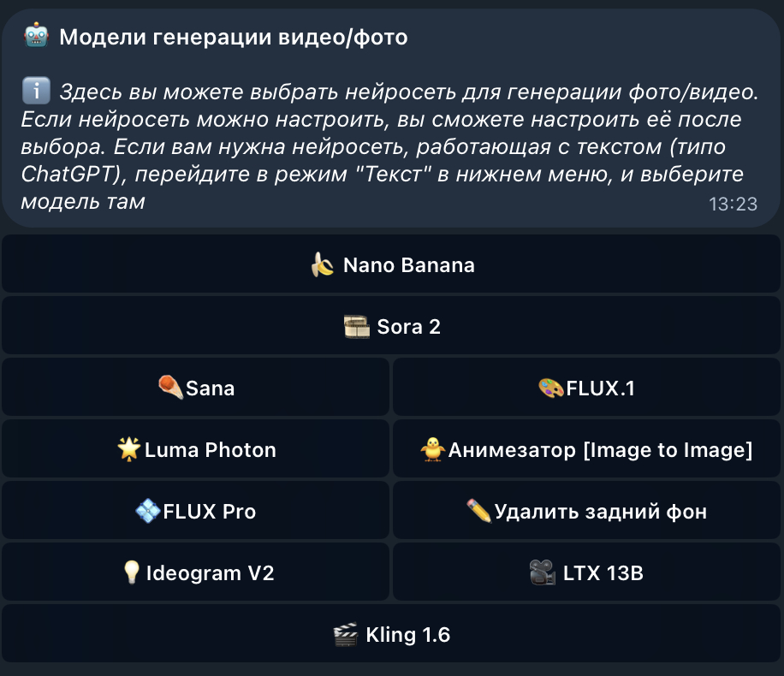Open the FLUX.1 model option
The width and height of the screenshot is (784, 676).
(586, 388)
